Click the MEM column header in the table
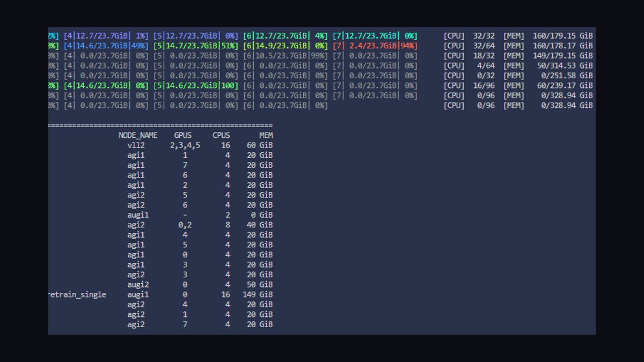644x362 pixels. [266, 135]
